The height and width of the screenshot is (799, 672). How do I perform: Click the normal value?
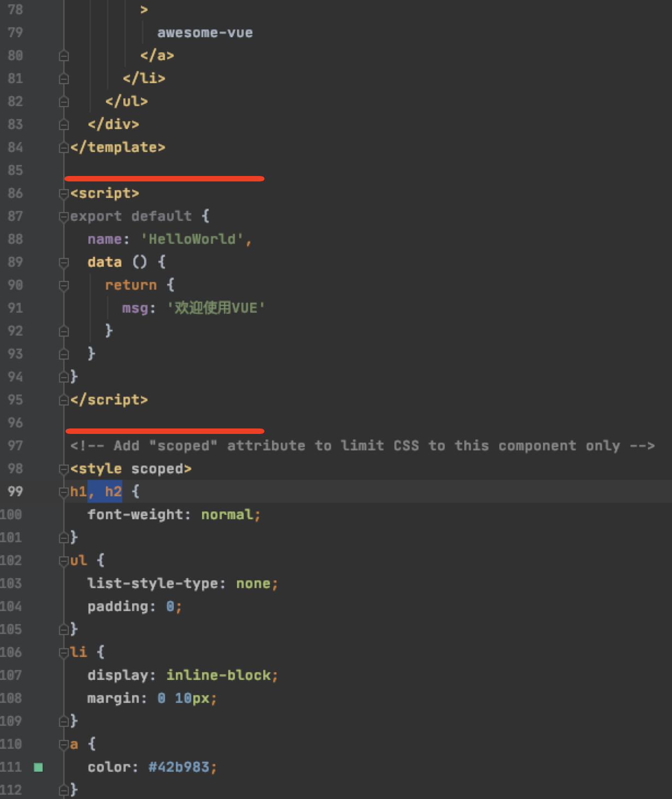pos(227,515)
